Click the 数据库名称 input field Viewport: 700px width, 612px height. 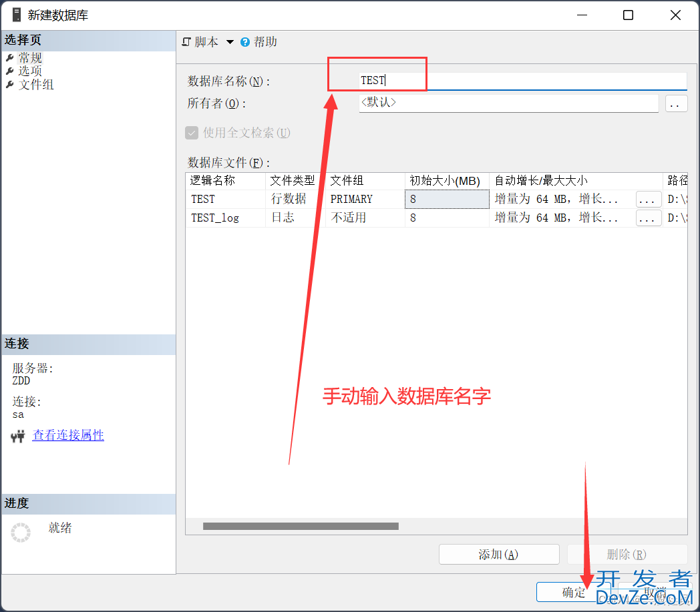click(523, 81)
